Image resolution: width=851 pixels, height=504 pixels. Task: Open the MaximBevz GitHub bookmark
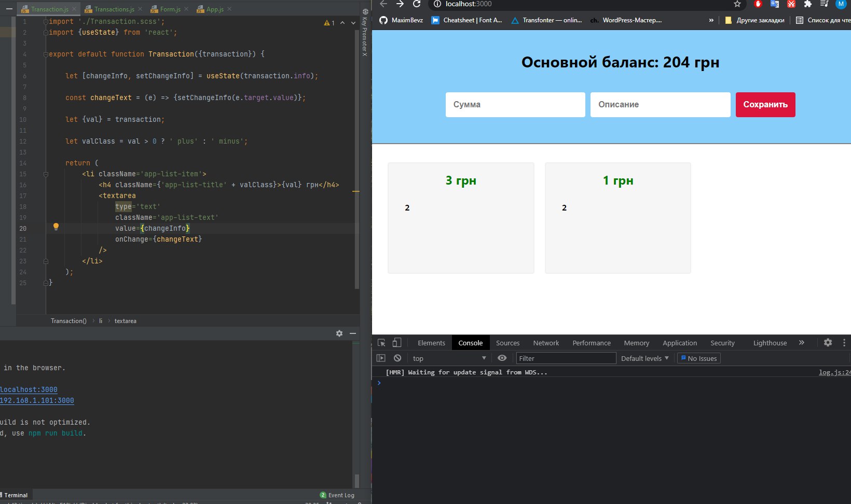pyautogui.click(x=401, y=20)
